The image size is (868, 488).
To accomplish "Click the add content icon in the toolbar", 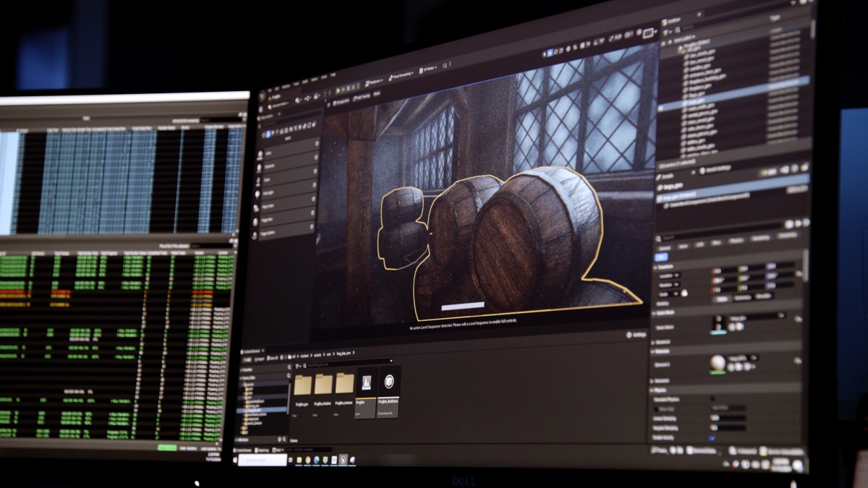I will tap(297, 100).
